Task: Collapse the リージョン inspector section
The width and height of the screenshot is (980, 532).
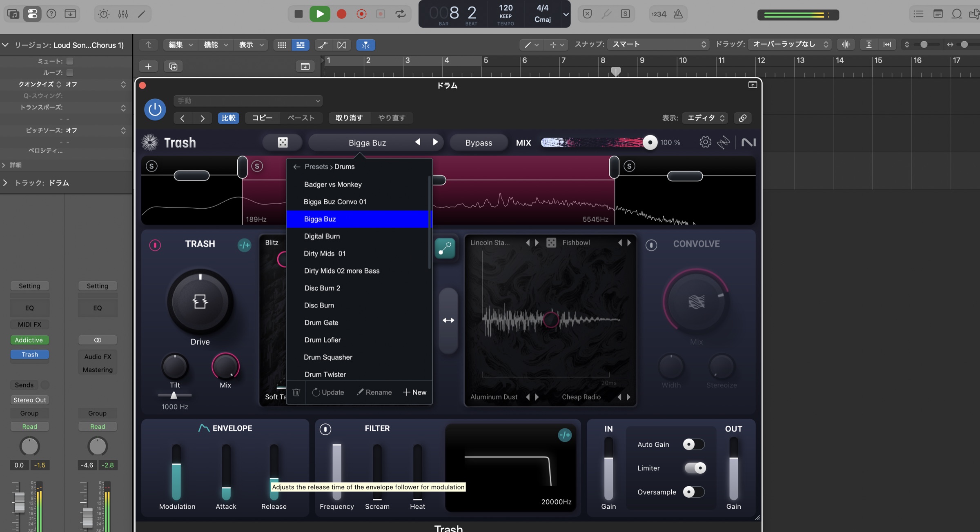Action: 5,45
